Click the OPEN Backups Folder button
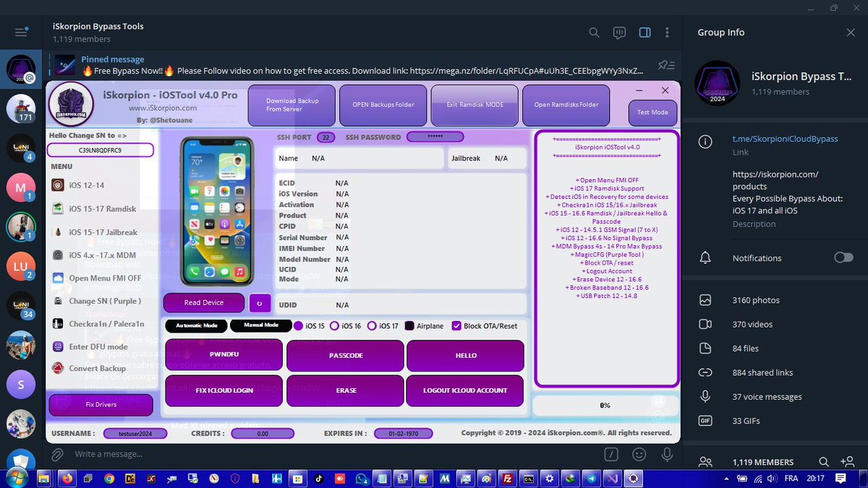Viewport: 868px width, 488px height. (x=383, y=106)
